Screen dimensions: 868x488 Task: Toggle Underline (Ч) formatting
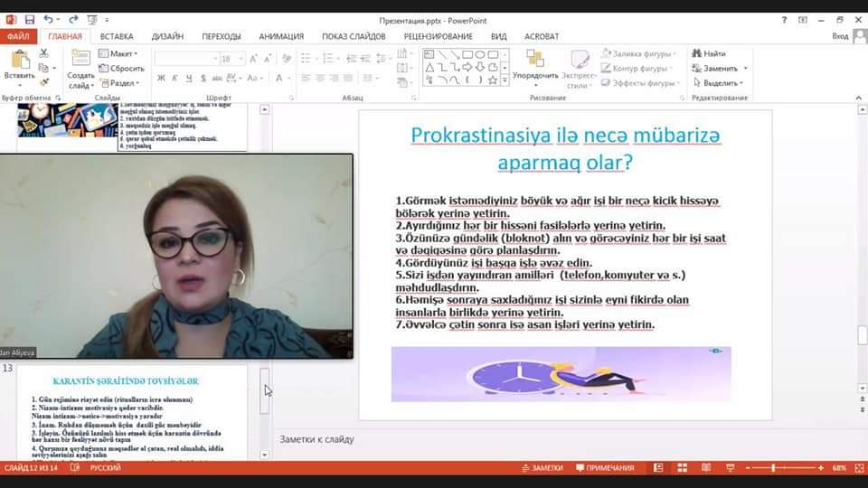point(189,78)
